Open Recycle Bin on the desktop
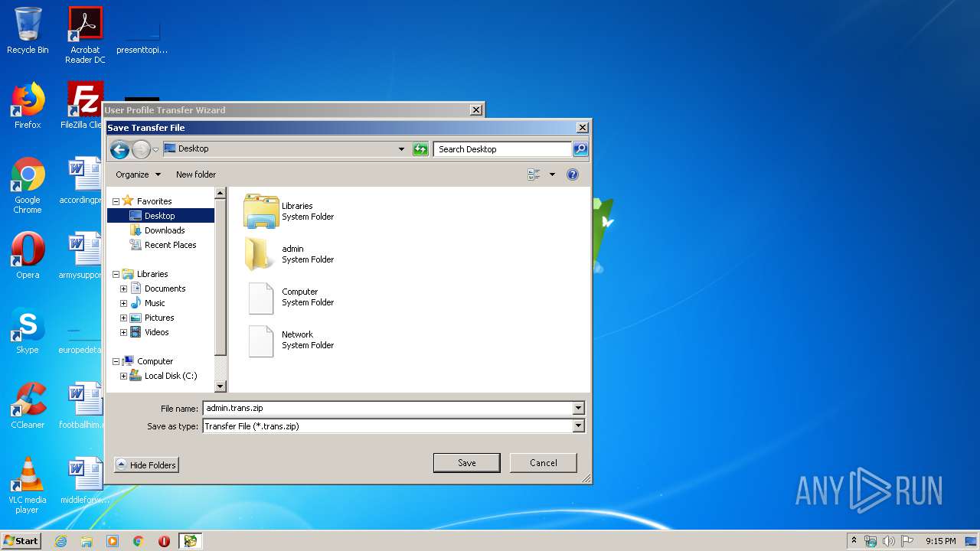This screenshot has width=980, height=551. coord(28,31)
